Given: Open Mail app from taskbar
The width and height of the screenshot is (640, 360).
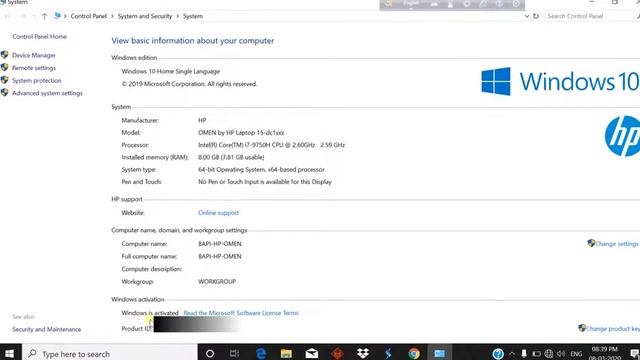Looking at the screenshot, I should [312, 353].
